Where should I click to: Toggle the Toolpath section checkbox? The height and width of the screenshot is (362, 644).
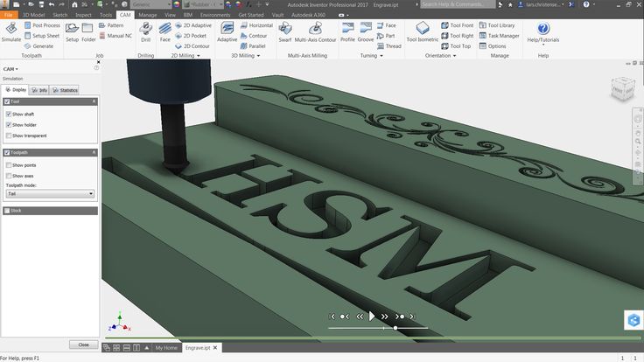click(7, 152)
